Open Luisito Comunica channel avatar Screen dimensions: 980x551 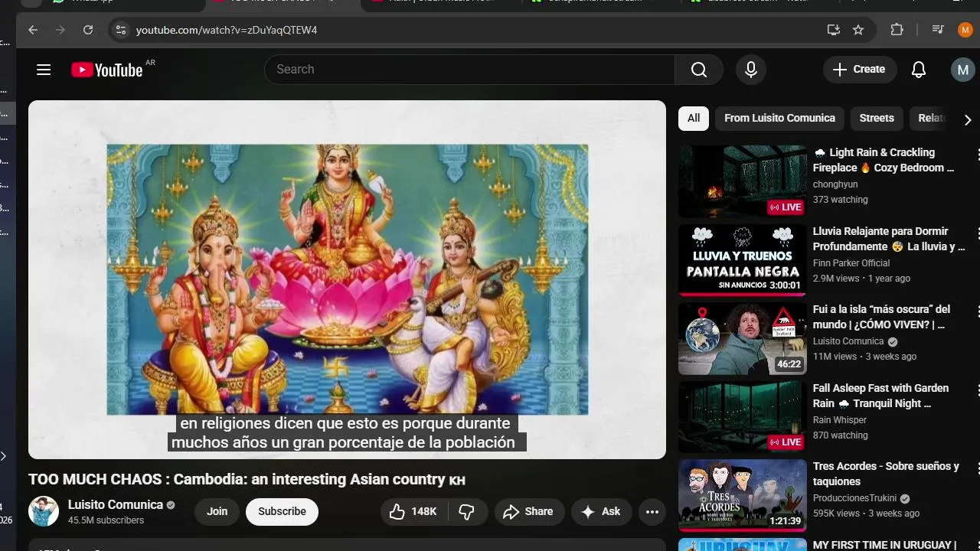(x=44, y=511)
